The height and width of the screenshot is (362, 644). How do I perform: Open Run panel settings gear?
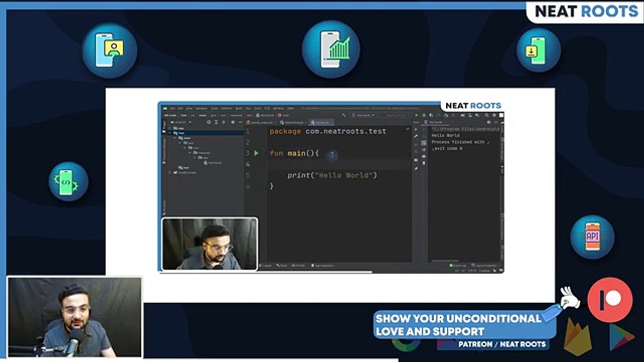tap(489, 122)
